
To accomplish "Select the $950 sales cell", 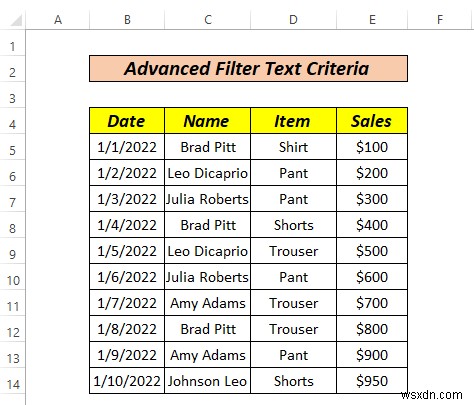I will (x=372, y=381).
